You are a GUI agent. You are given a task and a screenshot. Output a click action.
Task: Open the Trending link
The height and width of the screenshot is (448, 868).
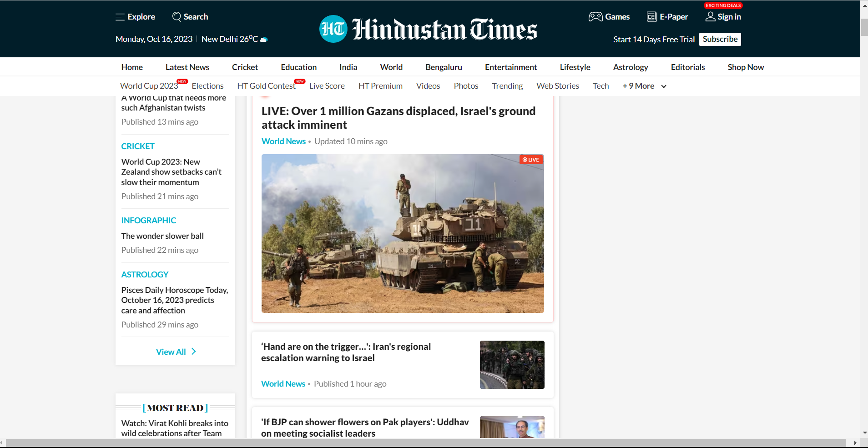click(507, 86)
